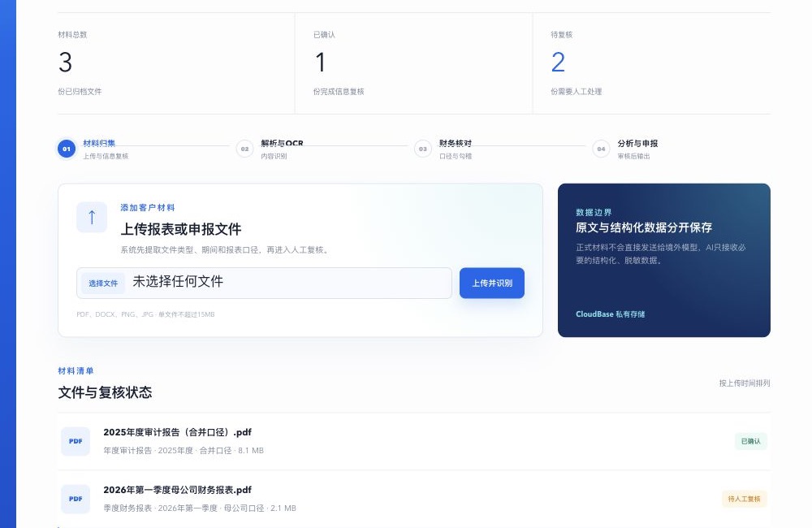Screen dimensions: 812x528
Task: Click the 按上传时间排列 sort label
Action: click(x=744, y=383)
